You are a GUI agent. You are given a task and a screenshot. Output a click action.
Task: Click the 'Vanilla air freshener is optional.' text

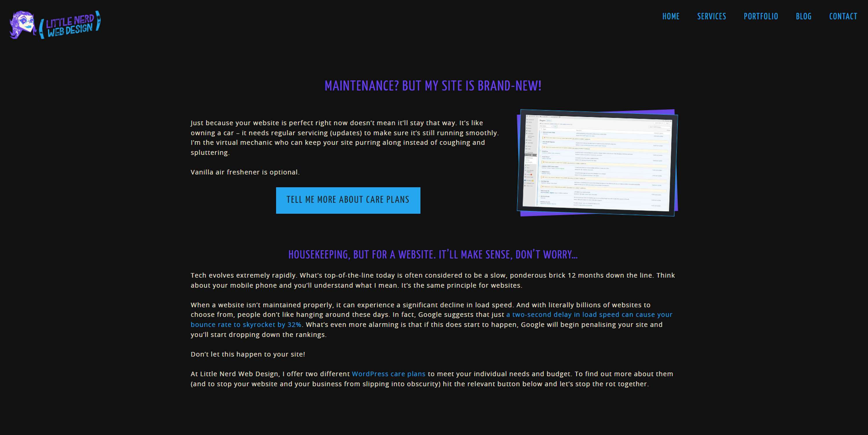click(x=245, y=172)
